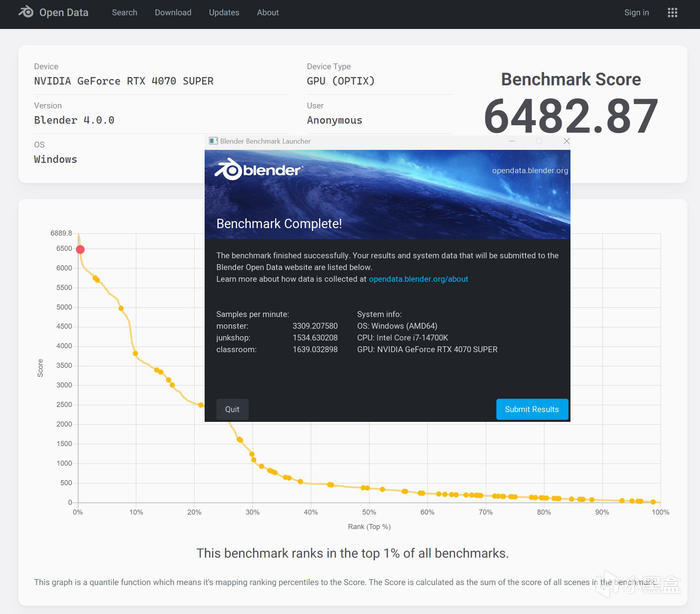700x614 pixels.
Task: Click the 100% x-axis tick label
Action: click(x=660, y=512)
